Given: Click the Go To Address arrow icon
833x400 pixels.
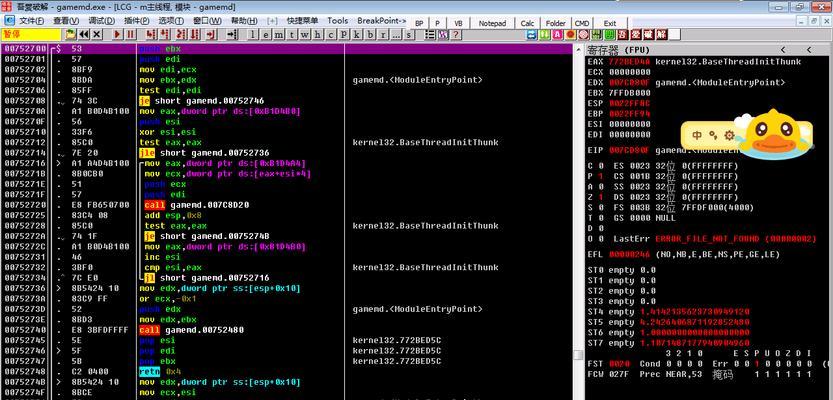Looking at the screenshot, I should [x=232, y=35].
